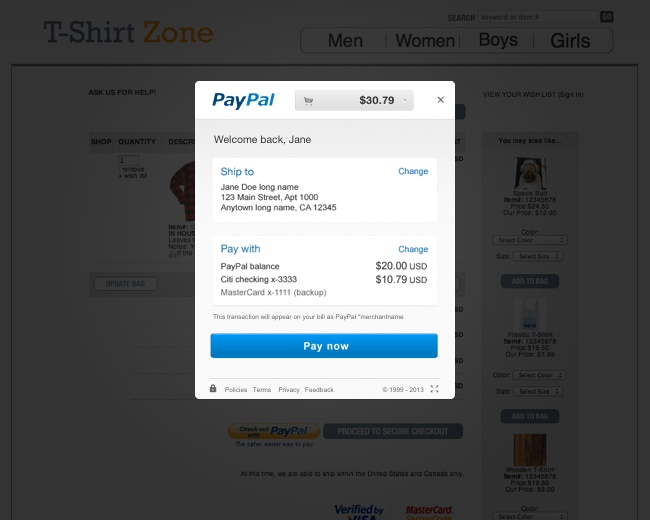
Task: Click the padlock security icon in footer
Action: tap(213, 389)
